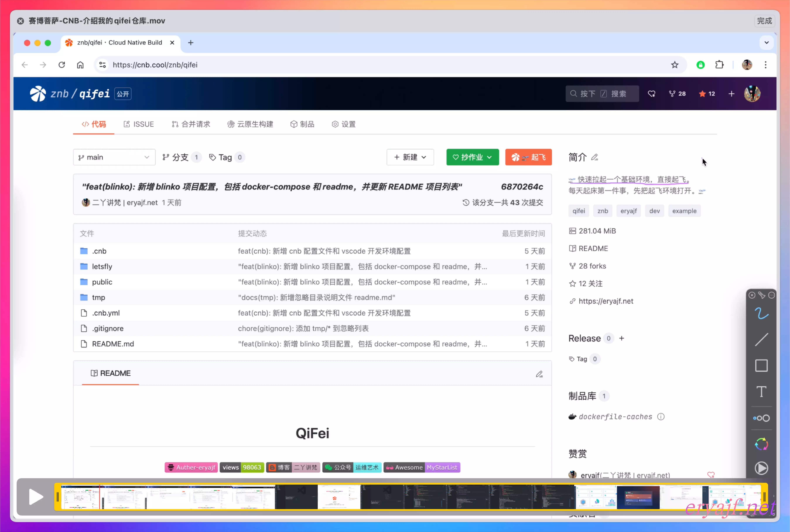
Task: Expand the 新建 dropdown
Action: (x=410, y=157)
